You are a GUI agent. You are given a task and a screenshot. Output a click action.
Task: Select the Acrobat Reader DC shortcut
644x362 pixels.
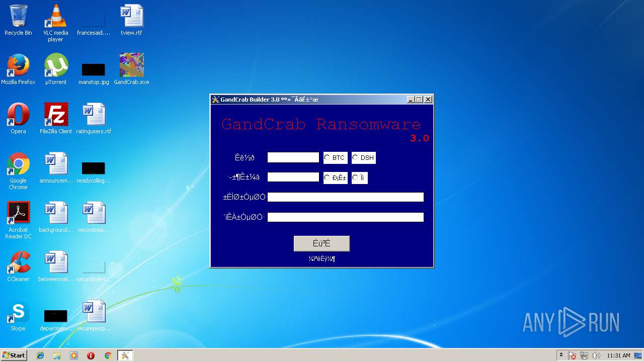(x=18, y=220)
